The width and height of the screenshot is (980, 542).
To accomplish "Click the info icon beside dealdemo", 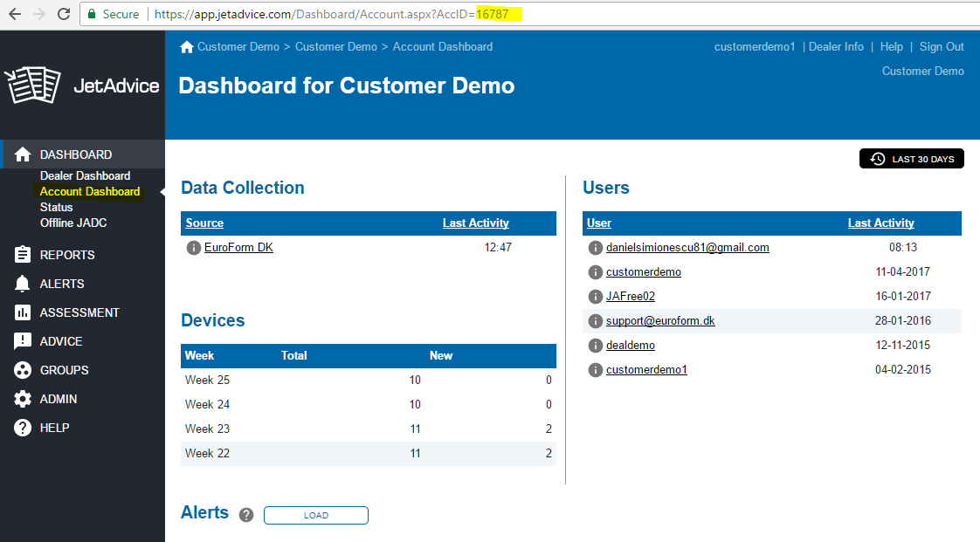I will pos(596,346).
